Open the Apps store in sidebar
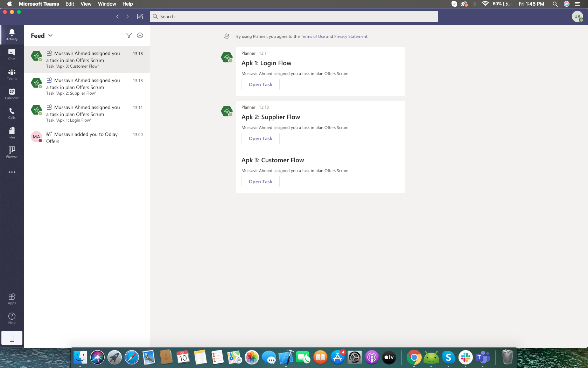Viewport: 588px width, 368px height. pyautogui.click(x=12, y=299)
